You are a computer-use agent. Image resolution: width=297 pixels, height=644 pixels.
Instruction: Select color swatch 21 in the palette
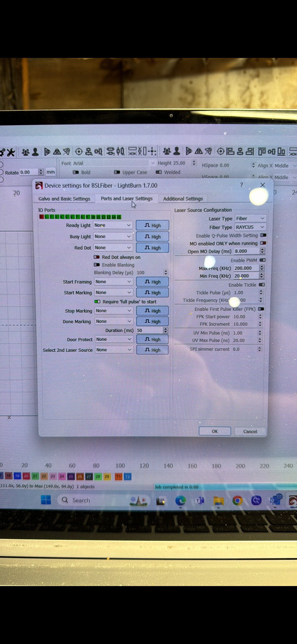click(35, 476)
